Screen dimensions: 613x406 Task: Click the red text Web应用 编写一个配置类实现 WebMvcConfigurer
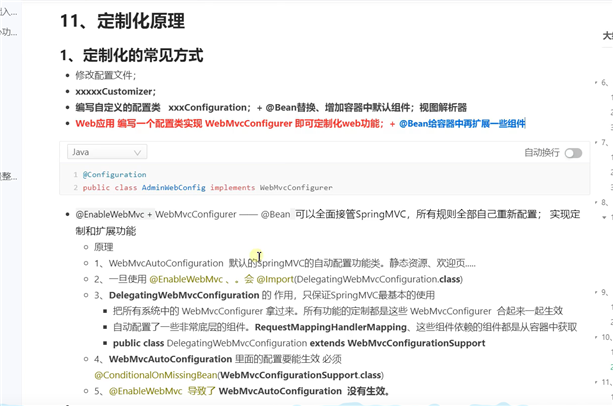pyautogui.click(x=184, y=123)
